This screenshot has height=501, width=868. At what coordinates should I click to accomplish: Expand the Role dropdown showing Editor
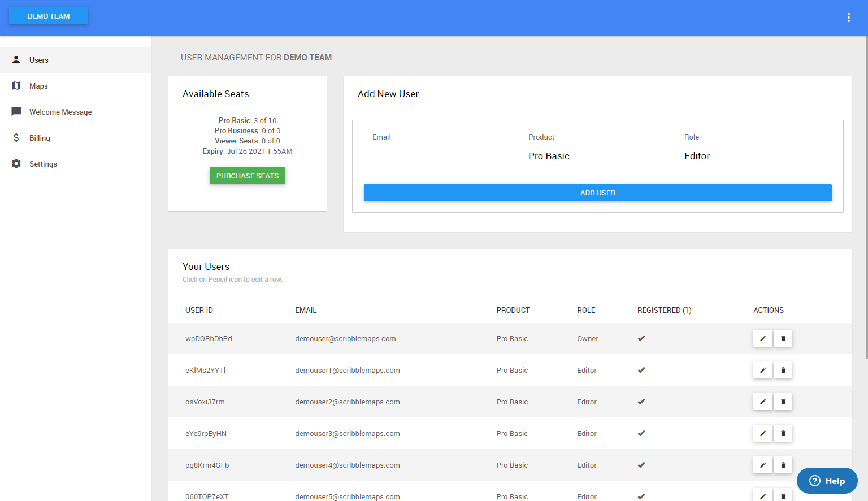[753, 156]
